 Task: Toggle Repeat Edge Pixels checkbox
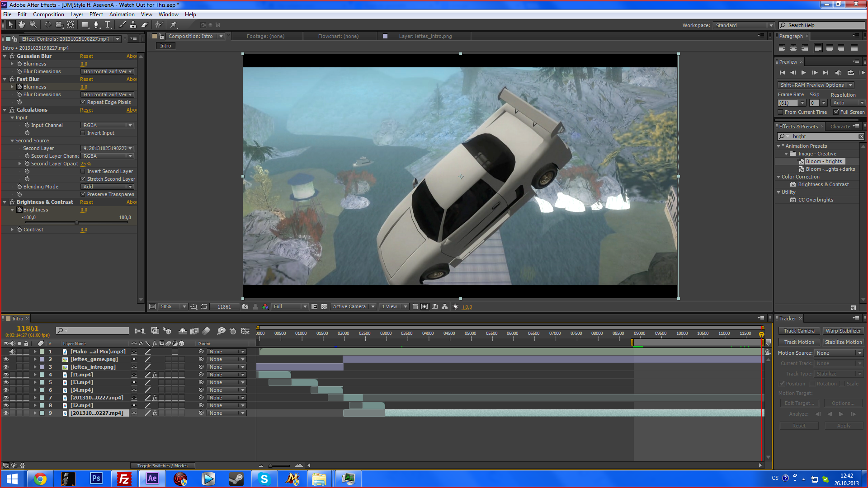tap(83, 102)
